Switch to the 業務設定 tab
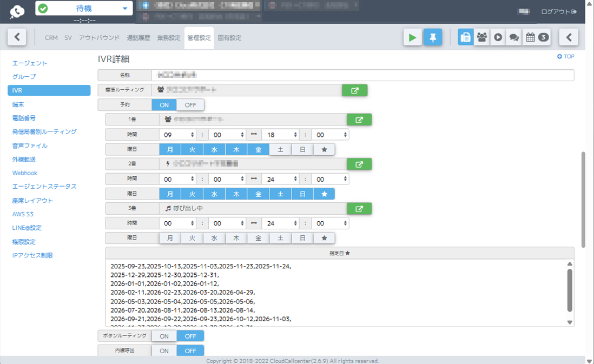 169,38
